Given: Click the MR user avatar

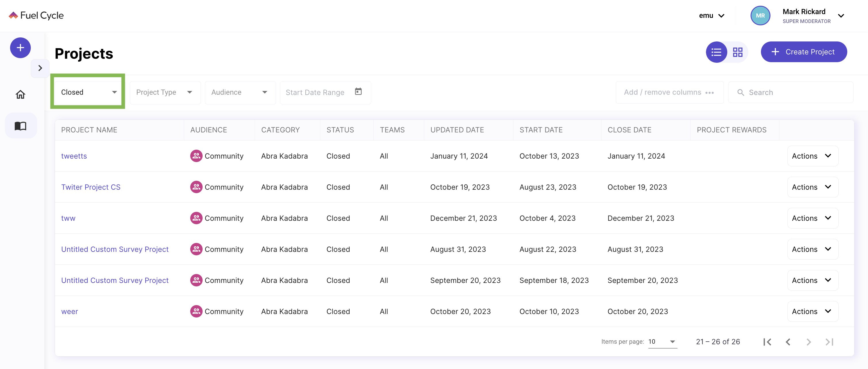Looking at the screenshot, I should coord(760,16).
